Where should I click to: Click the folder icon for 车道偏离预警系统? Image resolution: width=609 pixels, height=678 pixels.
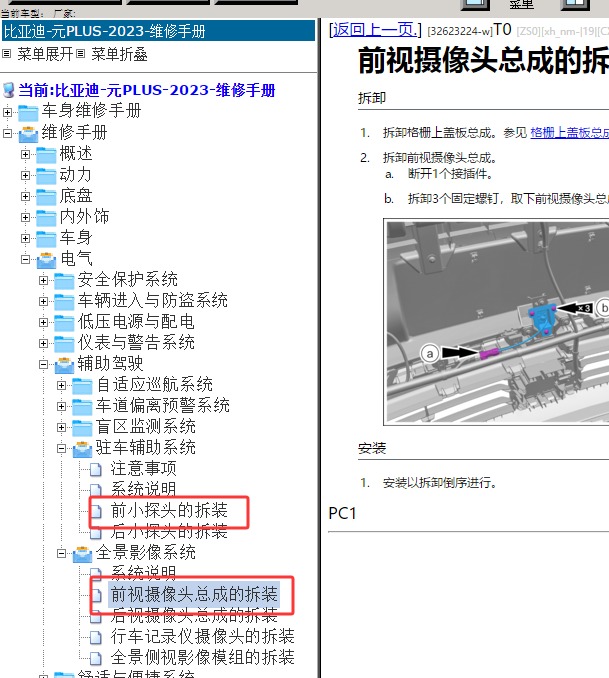pyautogui.click(x=82, y=407)
